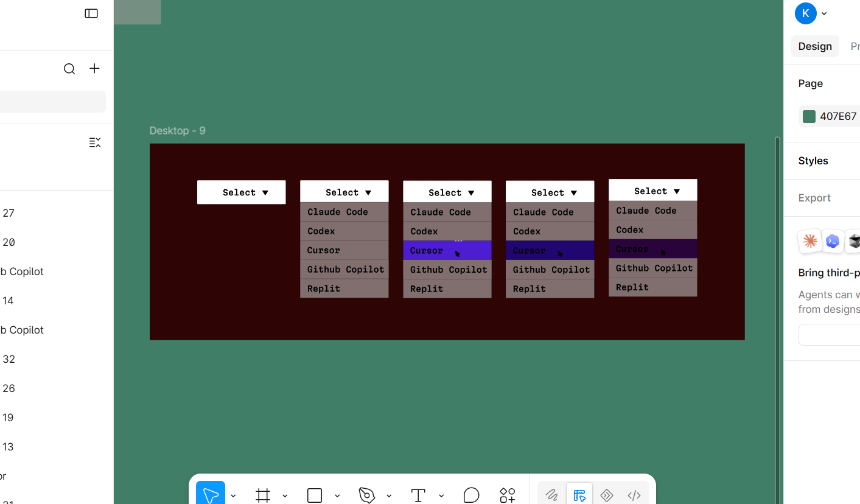This screenshot has width=860, height=504.
Task: Open the account menu chevron beside avatar
Action: (824, 13)
